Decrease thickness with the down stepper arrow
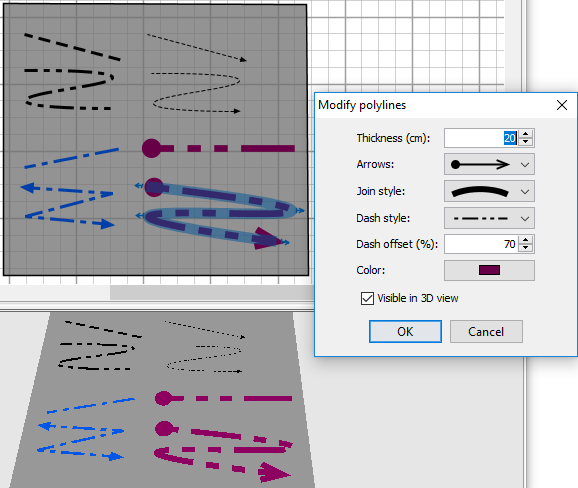This screenshot has width=578, height=488. pos(525,142)
